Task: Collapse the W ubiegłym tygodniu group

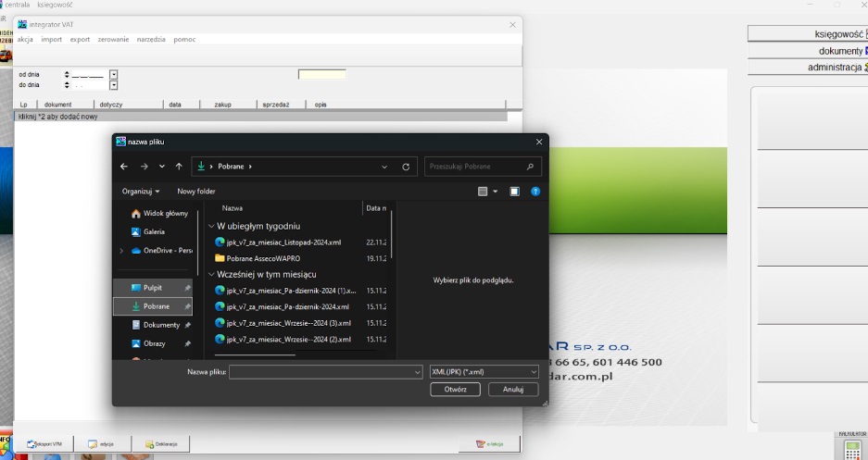Action: (x=211, y=226)
